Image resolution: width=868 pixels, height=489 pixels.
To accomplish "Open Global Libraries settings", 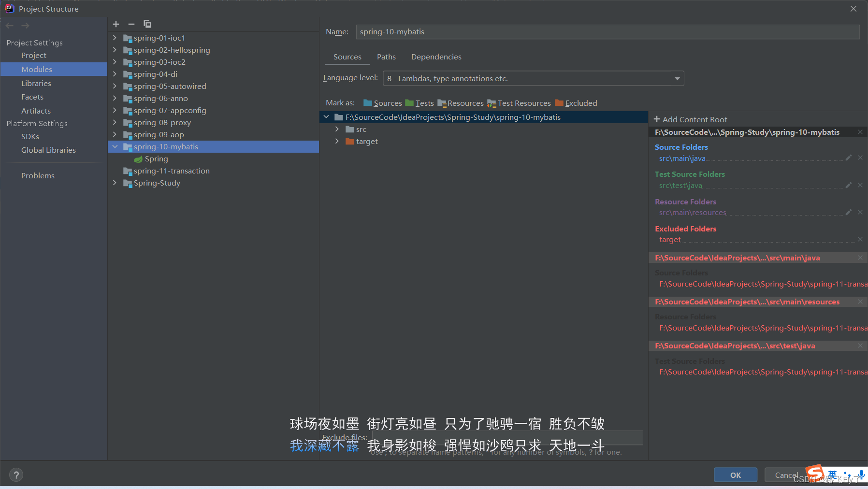I will (48, 150).
